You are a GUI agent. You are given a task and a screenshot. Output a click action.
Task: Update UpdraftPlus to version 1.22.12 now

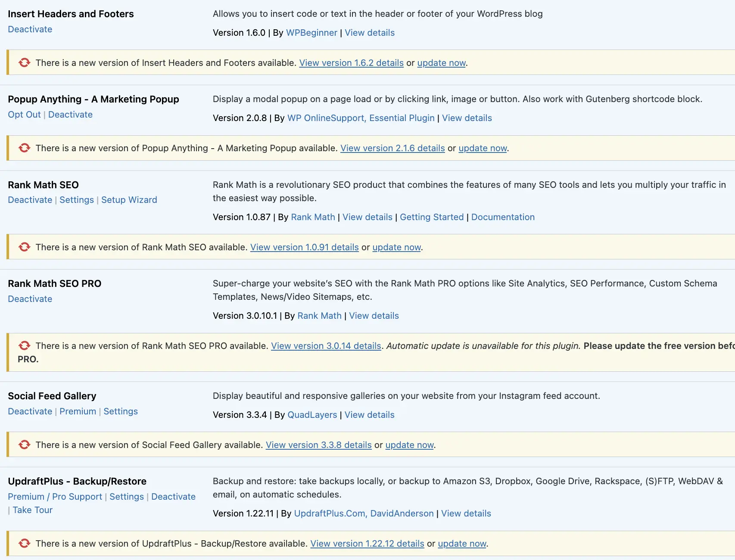click(x=461, y=544)
